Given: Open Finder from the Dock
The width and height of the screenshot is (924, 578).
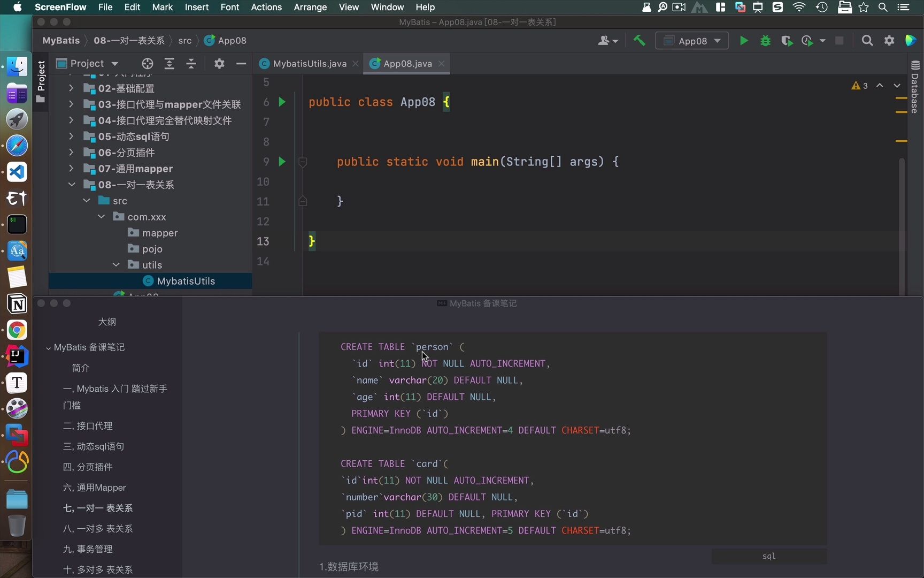Looking at the screenshot, I should click(x=17, y=66).
